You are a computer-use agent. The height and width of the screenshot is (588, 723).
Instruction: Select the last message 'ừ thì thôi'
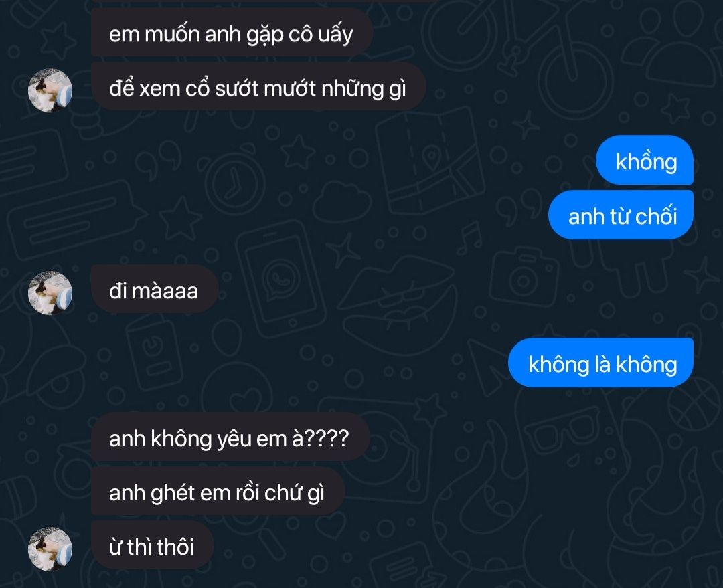click(x=152, y=546)
